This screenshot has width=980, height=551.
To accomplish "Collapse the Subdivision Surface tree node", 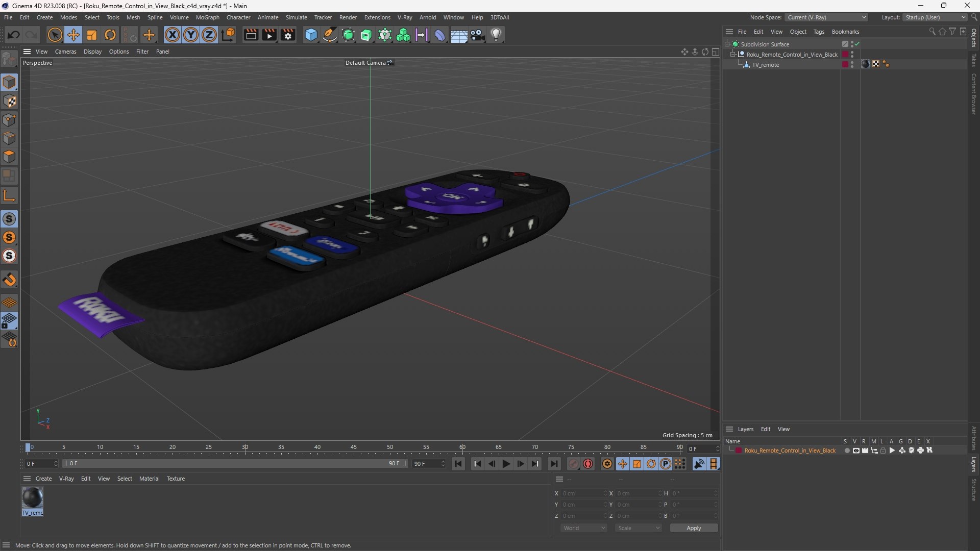I will [727, 44].
